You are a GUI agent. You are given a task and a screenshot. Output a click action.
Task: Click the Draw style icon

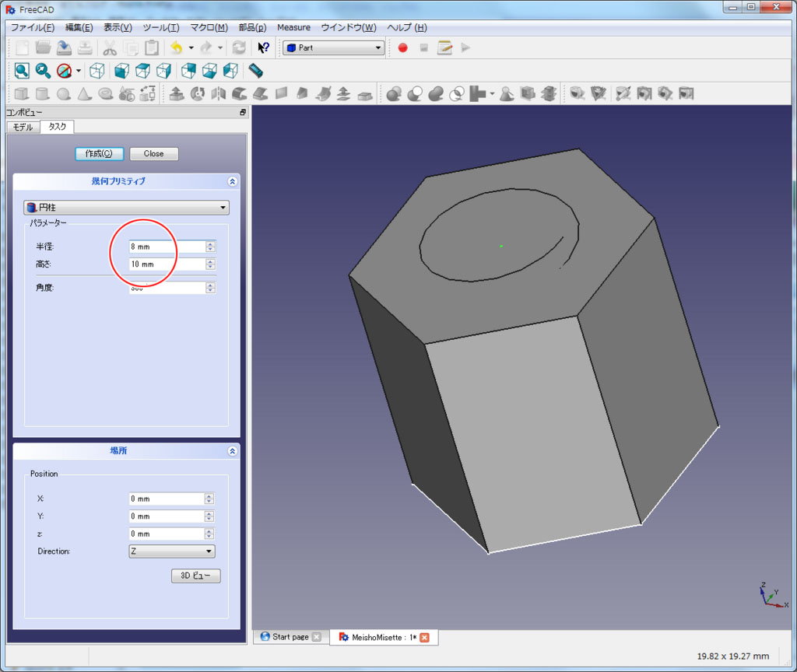pyautogui.click(x=64, y=71)
